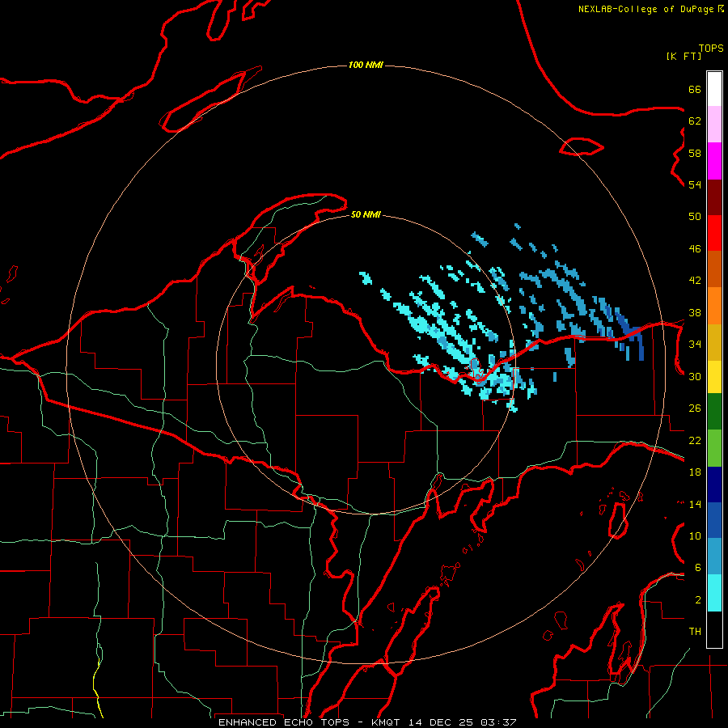Click the gold legend swatch
Screen dimensions: 728x728
714,342
